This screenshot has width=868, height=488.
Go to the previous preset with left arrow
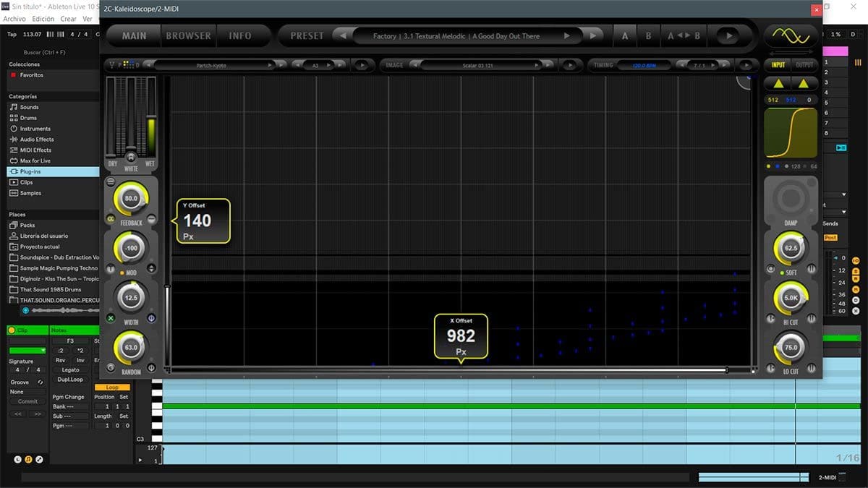(x=343, y=36)
